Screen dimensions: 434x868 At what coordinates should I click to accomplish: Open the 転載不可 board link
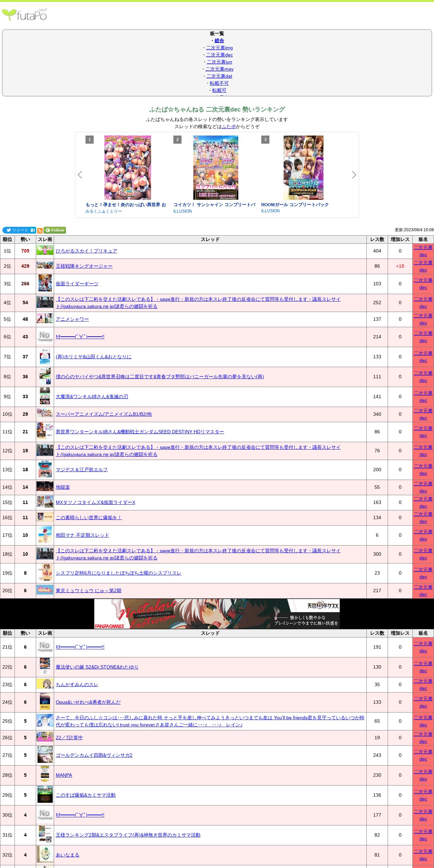[x=219, y=83]
